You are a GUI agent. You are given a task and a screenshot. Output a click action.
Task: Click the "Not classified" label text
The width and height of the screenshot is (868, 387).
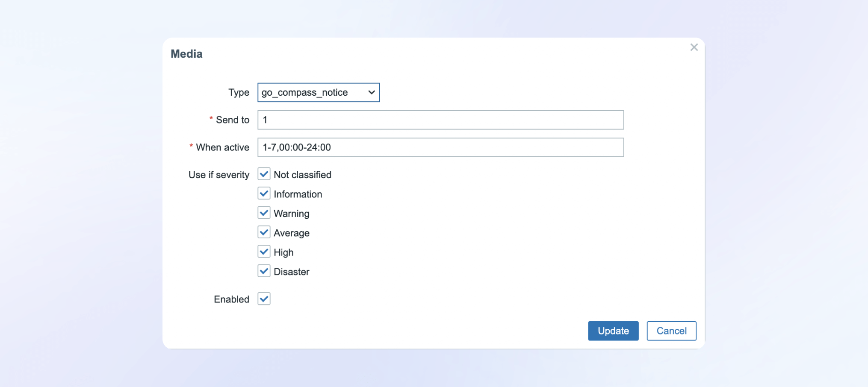(x=302, y=175)
